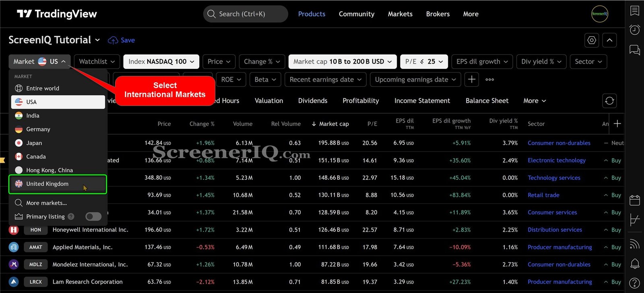The width and height of the screenshot is (644, 293).
Task: Switch to the Profitability tab
Action: click(361, 101)
